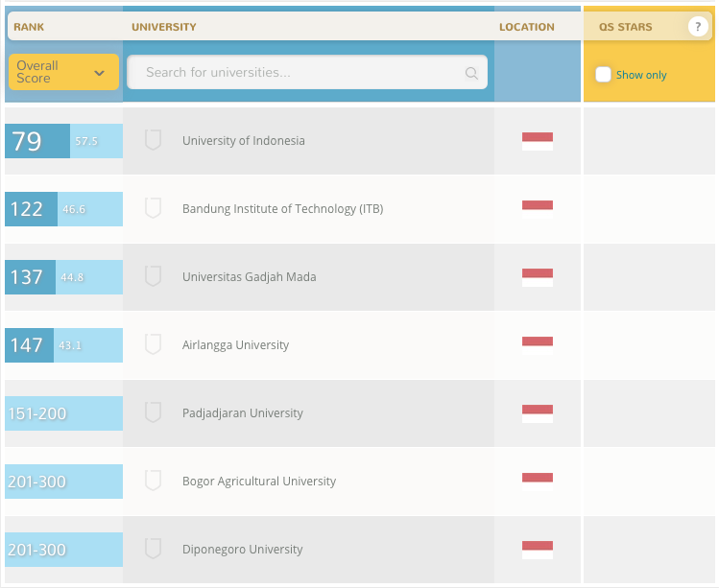The width and height of the screenshot is (719, 588).
Task: Click the Indonesia flag in the University of Indonesia row
Action: 538,141
